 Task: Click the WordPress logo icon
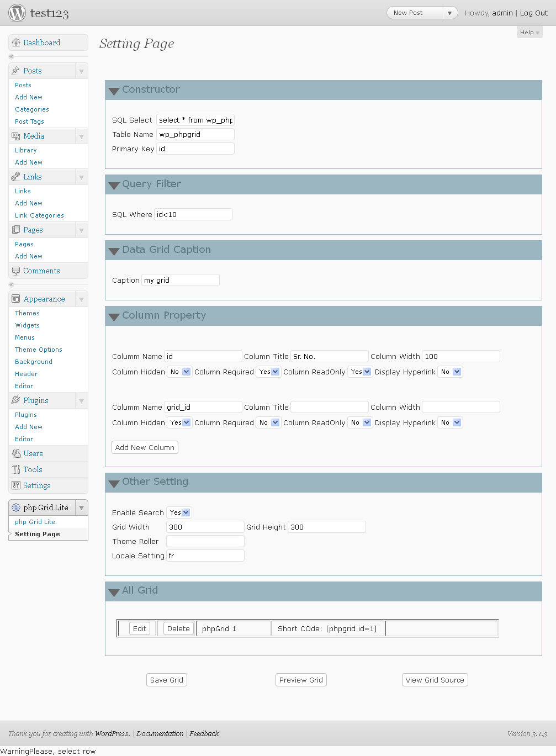click(17, 13)
